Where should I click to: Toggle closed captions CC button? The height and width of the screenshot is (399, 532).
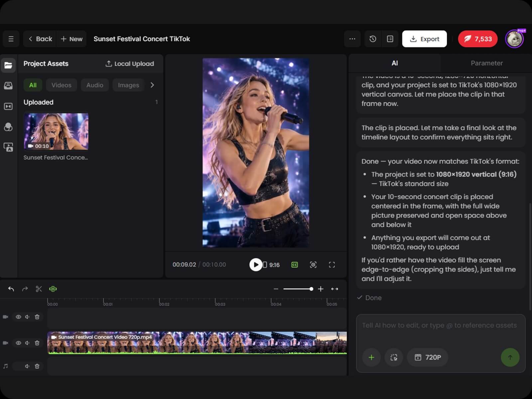295,265
